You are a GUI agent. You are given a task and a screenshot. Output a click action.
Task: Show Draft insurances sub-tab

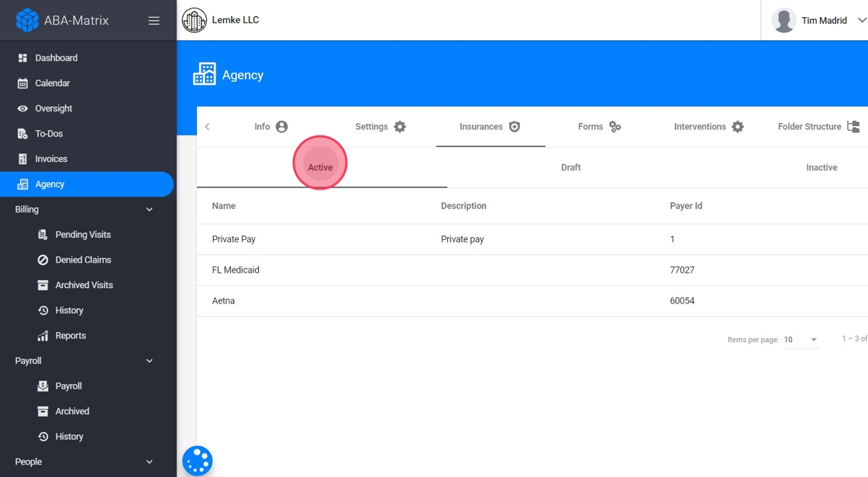570,168
